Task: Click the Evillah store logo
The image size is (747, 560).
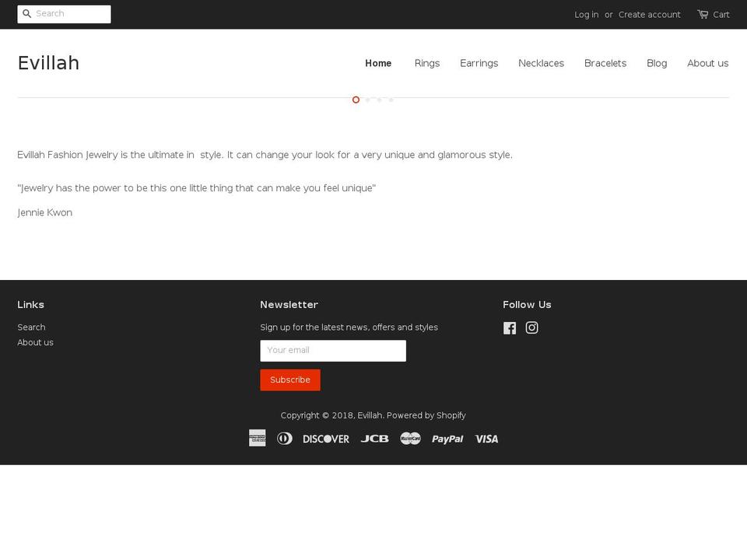Action: [x=48, y=63]
